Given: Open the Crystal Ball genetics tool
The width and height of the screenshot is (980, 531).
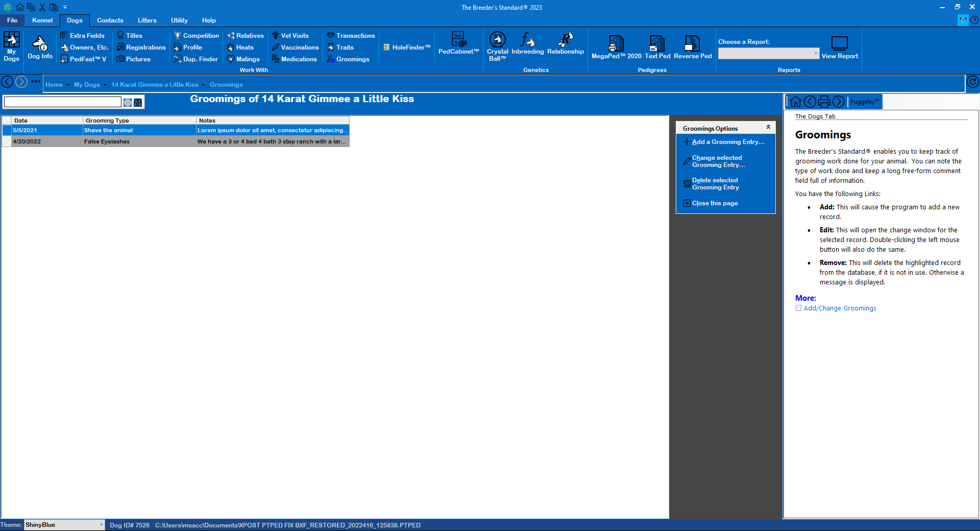Looking at the screenshot, I should (x=497, y=47).
